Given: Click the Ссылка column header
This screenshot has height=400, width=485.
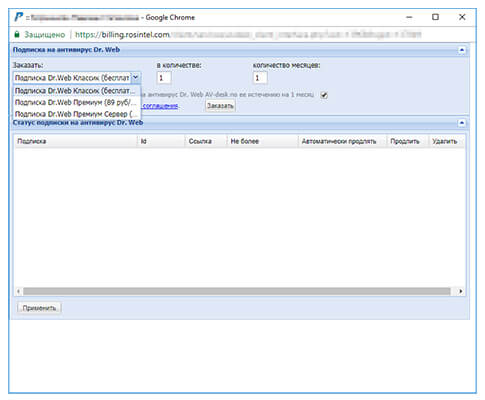Looking at the screenshot, I should click(206, 141).
